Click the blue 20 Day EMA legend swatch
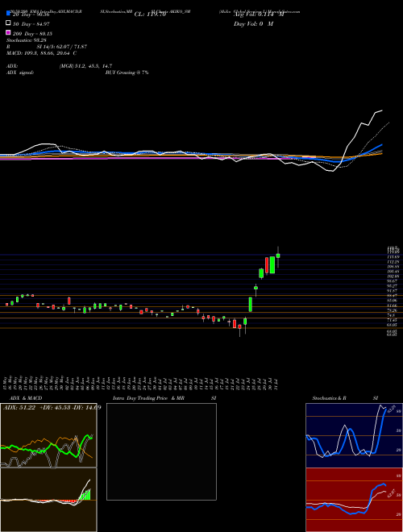 [8, 14]
